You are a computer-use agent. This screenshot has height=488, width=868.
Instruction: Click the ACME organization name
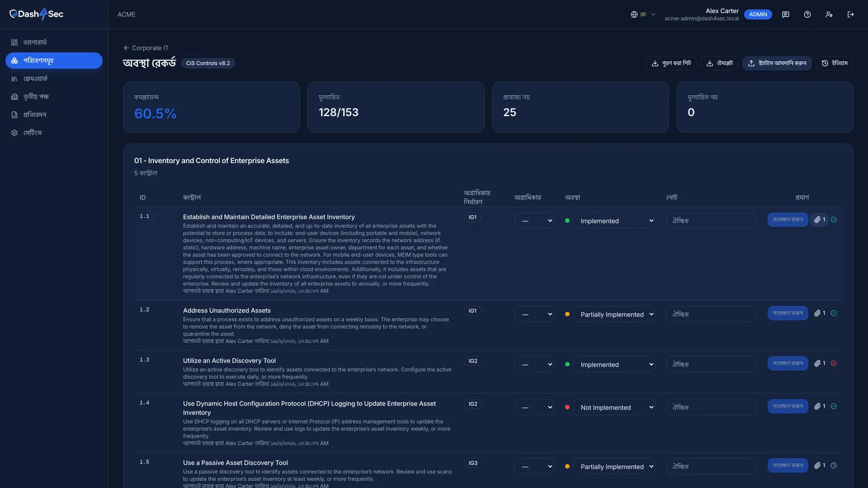(126, 15)
